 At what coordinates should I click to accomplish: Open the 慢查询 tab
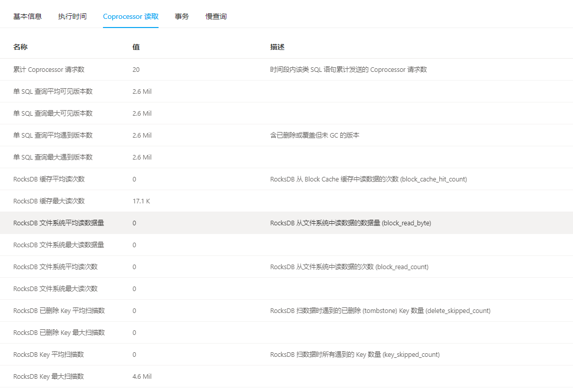pos(216,16)
